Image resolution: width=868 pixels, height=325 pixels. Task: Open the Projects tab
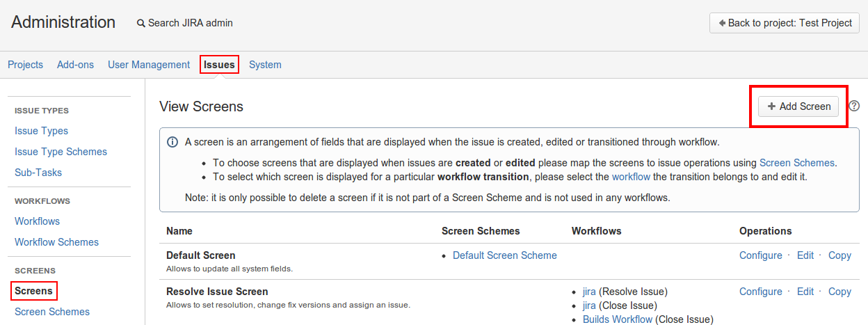tap(25, 65)
